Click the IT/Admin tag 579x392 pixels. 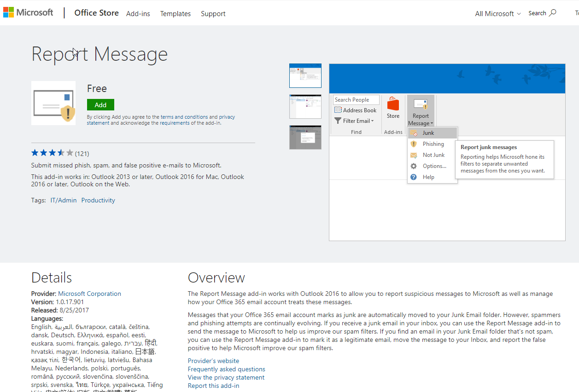64,200
